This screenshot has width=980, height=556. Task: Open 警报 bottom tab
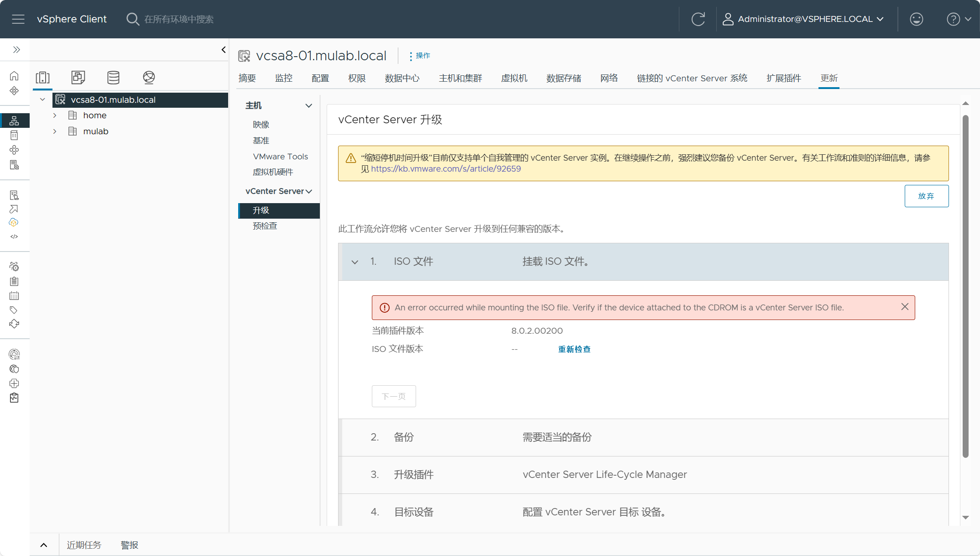pyautogui.click(x=130, y=545)
